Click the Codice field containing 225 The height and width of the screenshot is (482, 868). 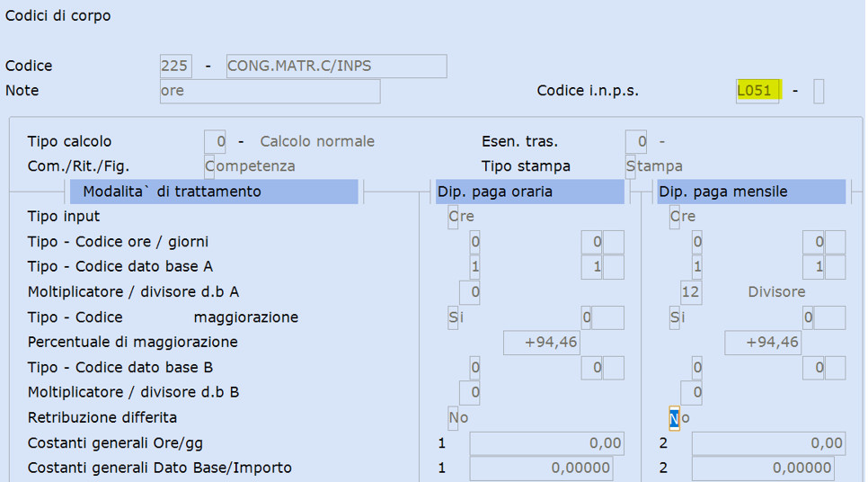pos(175,66)
